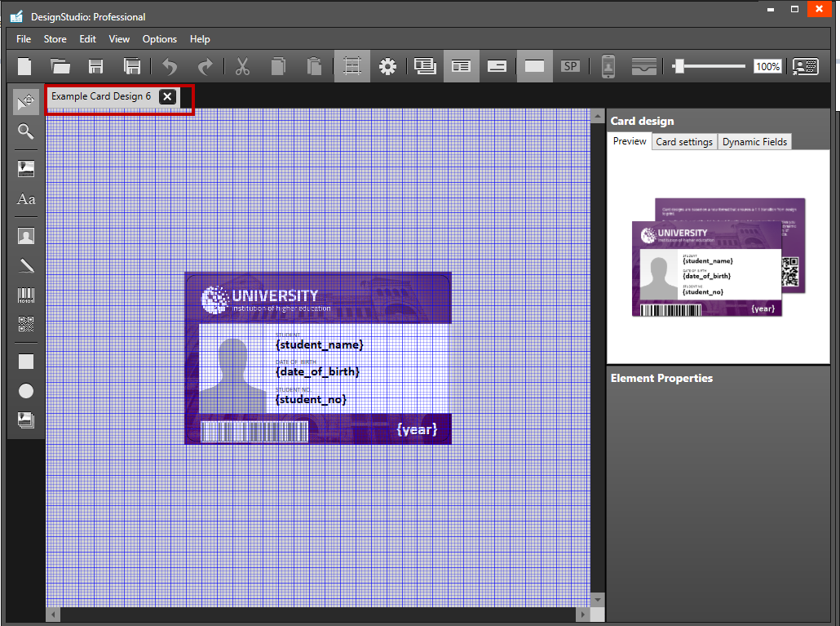The image size is (840, 626).
Task: Open the Store menu
Action: point(55,38)
